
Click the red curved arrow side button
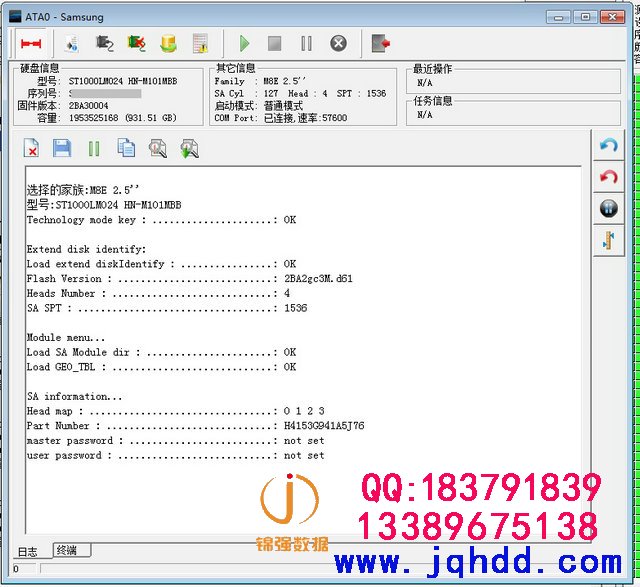click(609, 177)
